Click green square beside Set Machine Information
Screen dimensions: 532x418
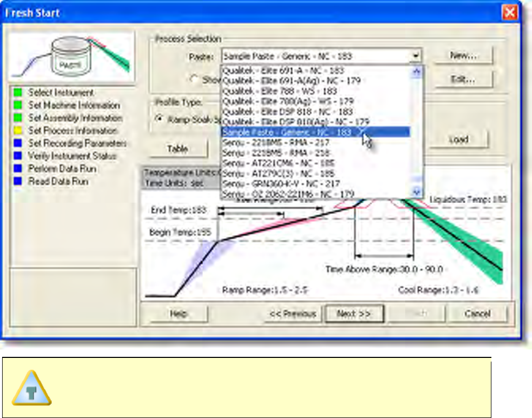[17, 105]
